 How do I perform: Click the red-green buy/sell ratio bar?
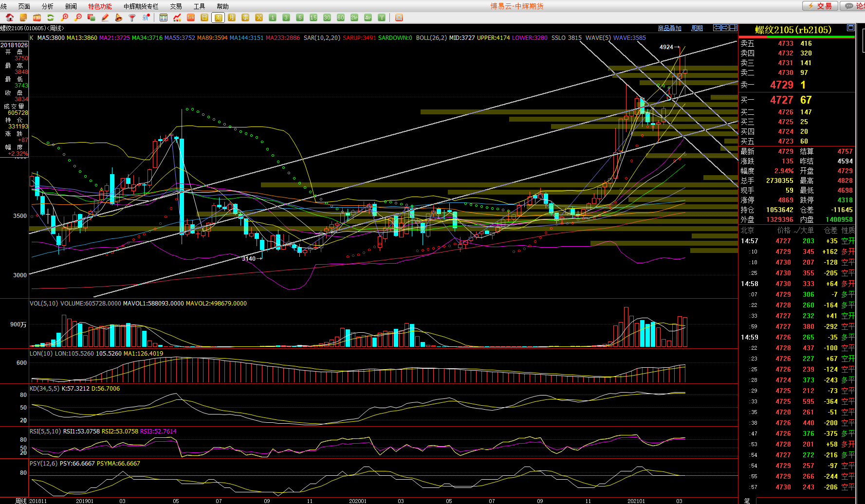[x=796, y=37]
